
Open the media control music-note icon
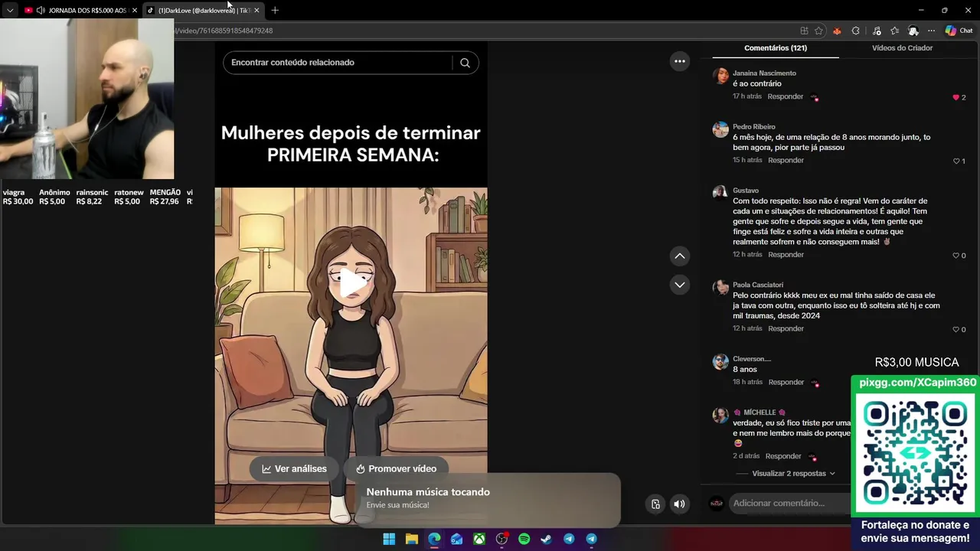tap(877, 31)
